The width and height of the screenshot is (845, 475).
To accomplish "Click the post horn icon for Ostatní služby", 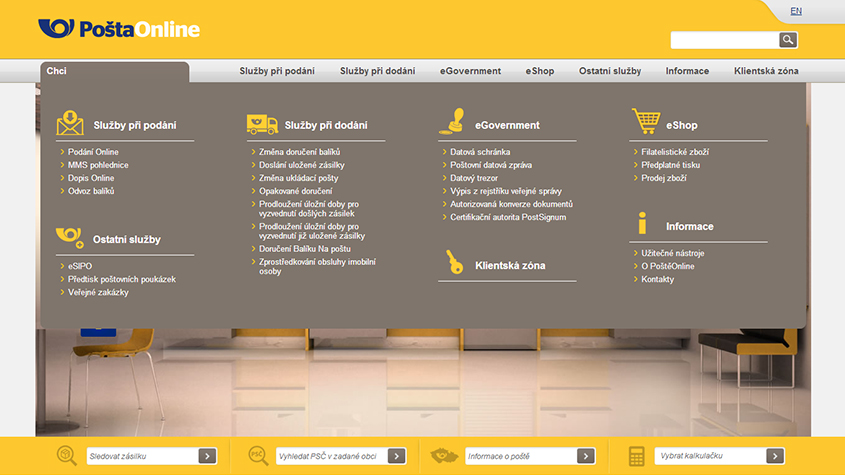I will point(70,238).
